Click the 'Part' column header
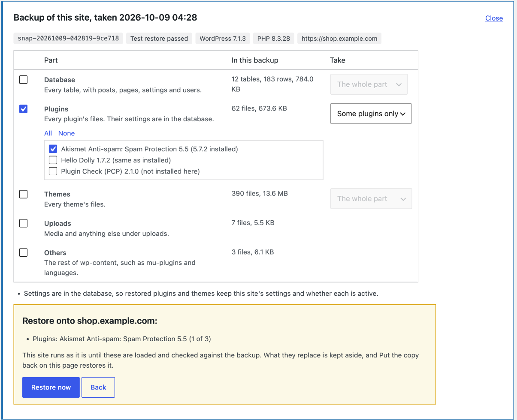 point(51,60)
